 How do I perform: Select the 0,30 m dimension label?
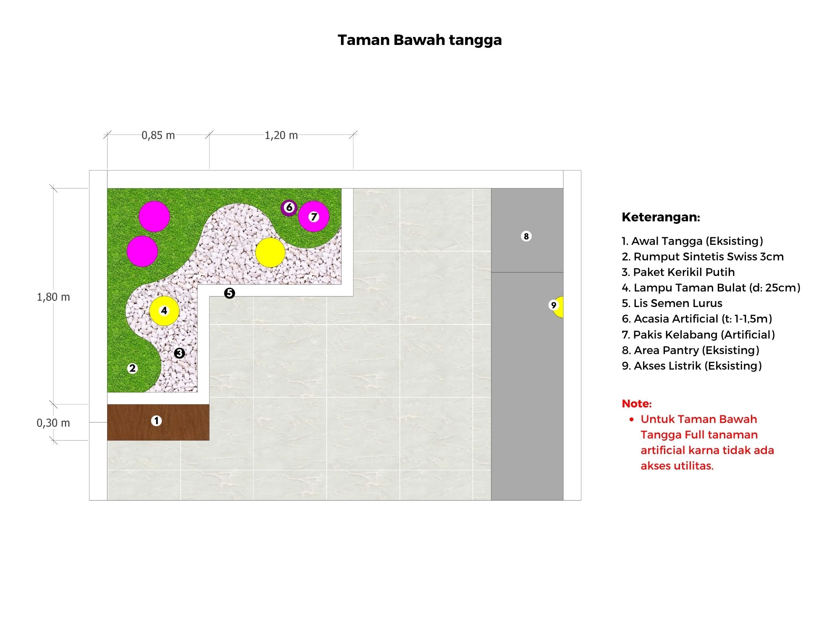click(x=53, y=423)
